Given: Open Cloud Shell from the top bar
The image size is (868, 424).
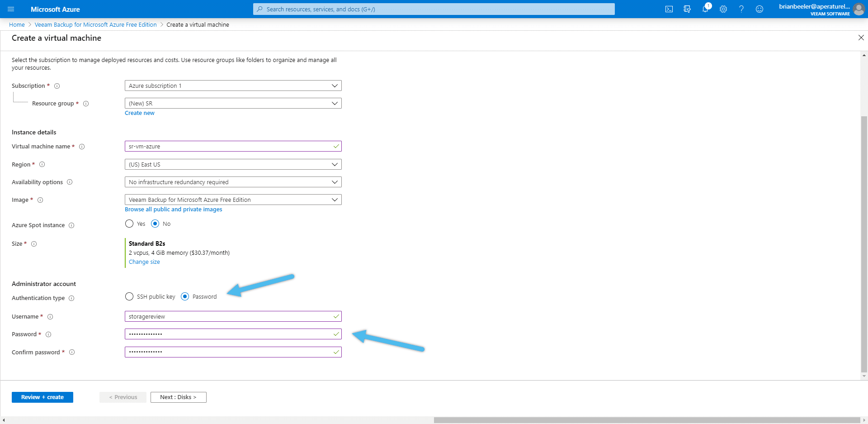Looking at the screenshot, I should click(x=669, y=9).
